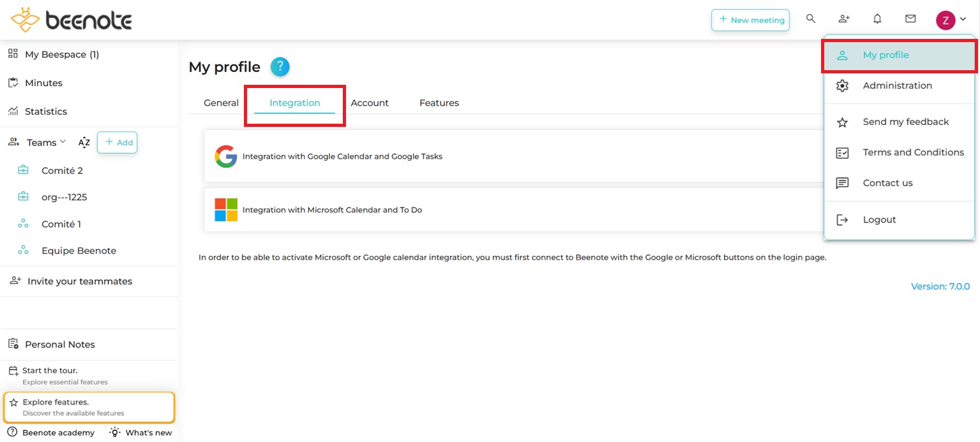Viewport: 980px width, 442px height.
Task: Click the add-user icon in top bar
Action: (844, 19)
